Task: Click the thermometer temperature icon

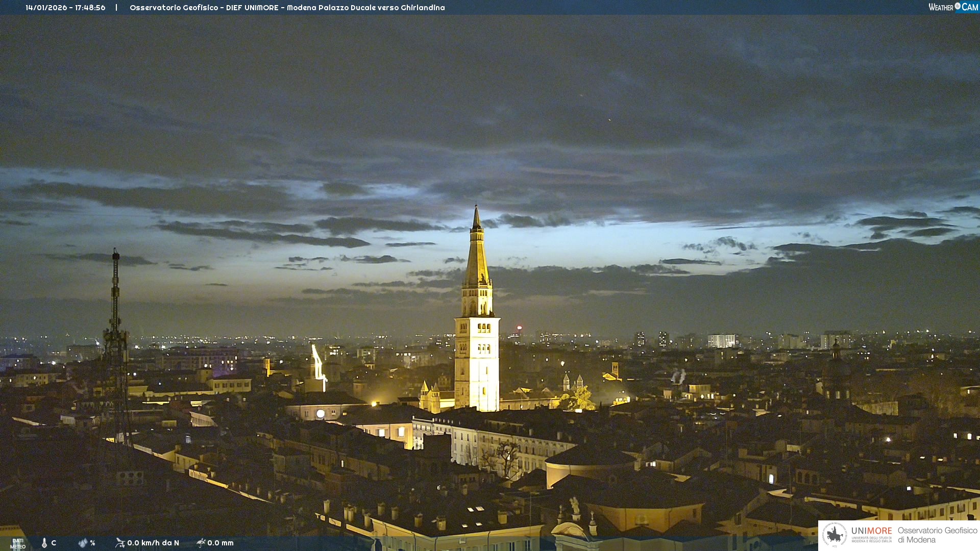Action: point(44,543)
